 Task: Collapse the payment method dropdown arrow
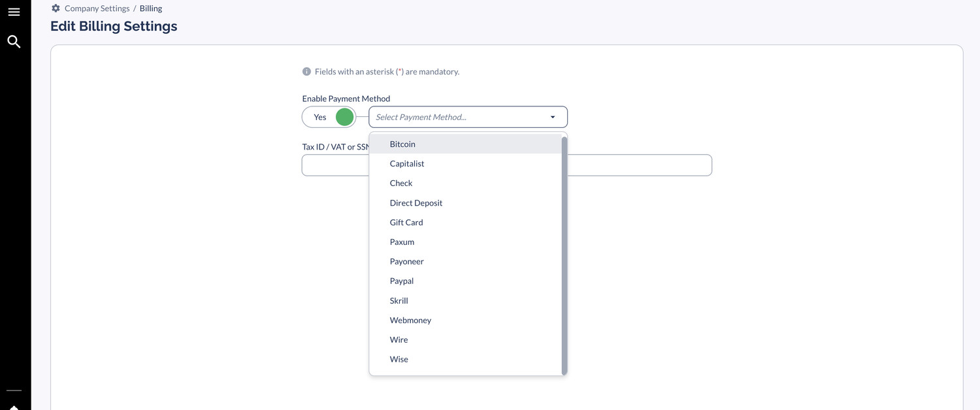[x=553, y=117]
